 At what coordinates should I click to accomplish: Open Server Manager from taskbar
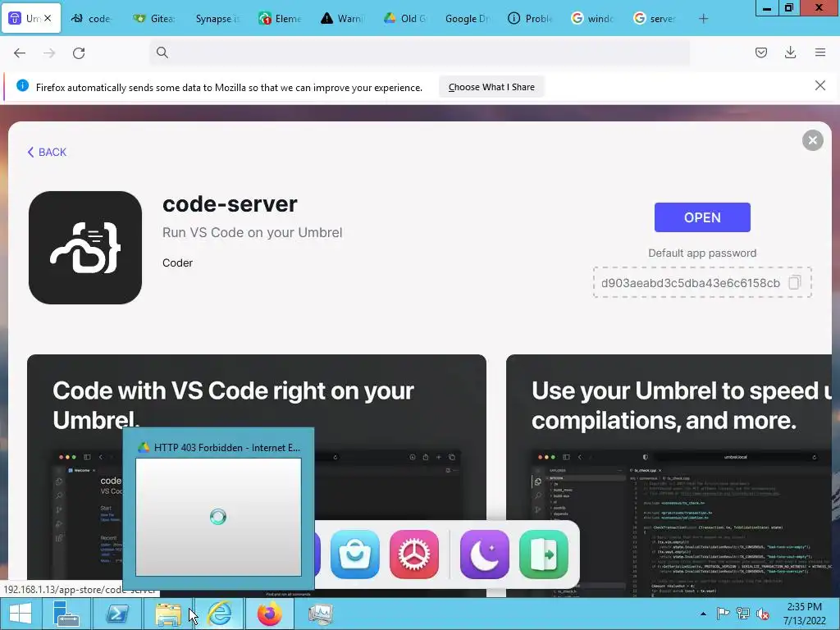[66, 614]
